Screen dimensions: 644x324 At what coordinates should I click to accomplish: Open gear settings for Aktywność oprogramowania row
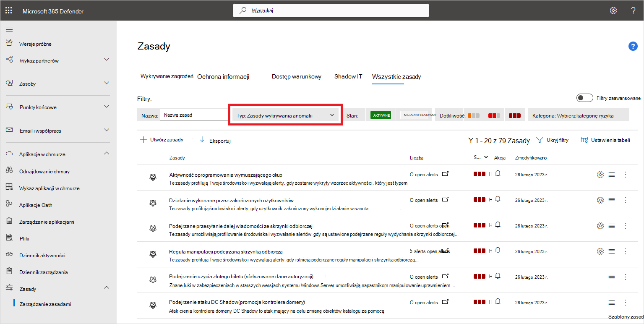[x=600, y=175]
